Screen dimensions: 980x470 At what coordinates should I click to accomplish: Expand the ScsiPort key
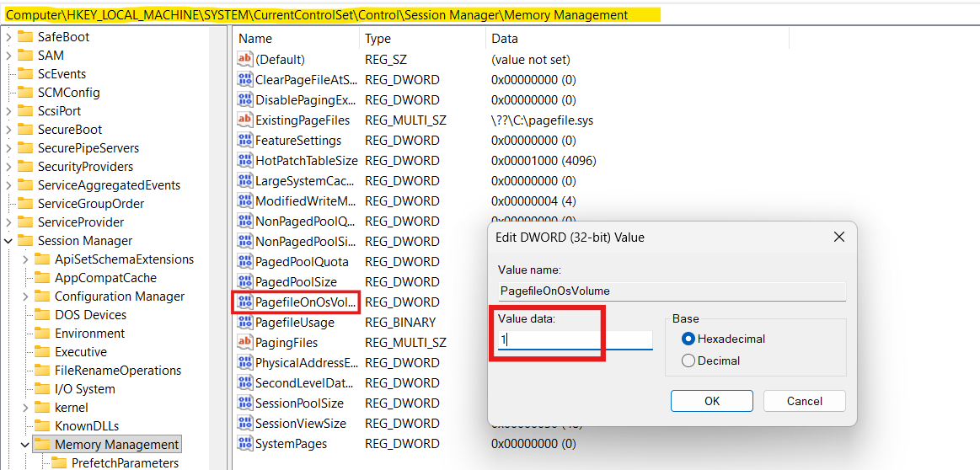coord(8,111)
